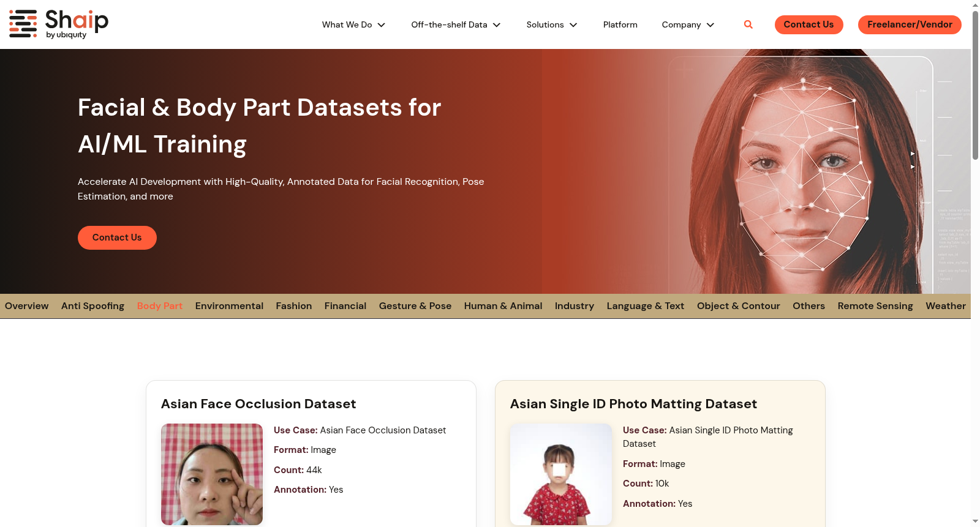Open the Remote Sensing tab
Screen dimensions: 980x527
875,306
